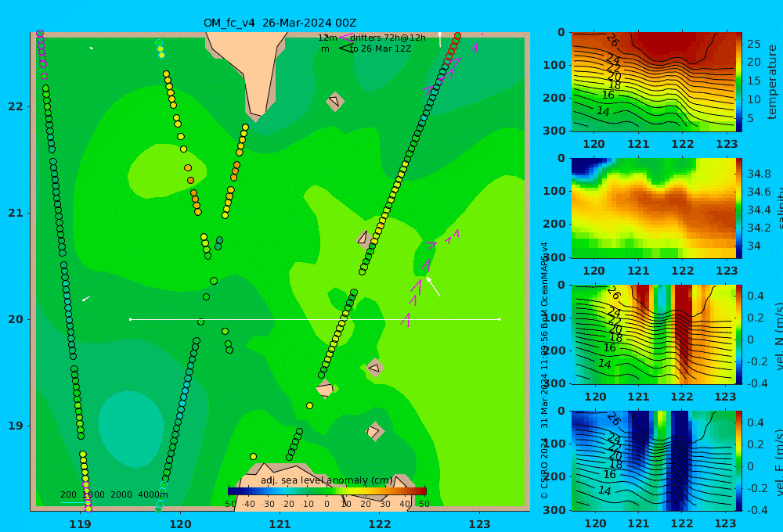783x532 pixels.
Task: Click the 'to 26 Mar 12Z' legend label
Action: (x=381, y=49)
